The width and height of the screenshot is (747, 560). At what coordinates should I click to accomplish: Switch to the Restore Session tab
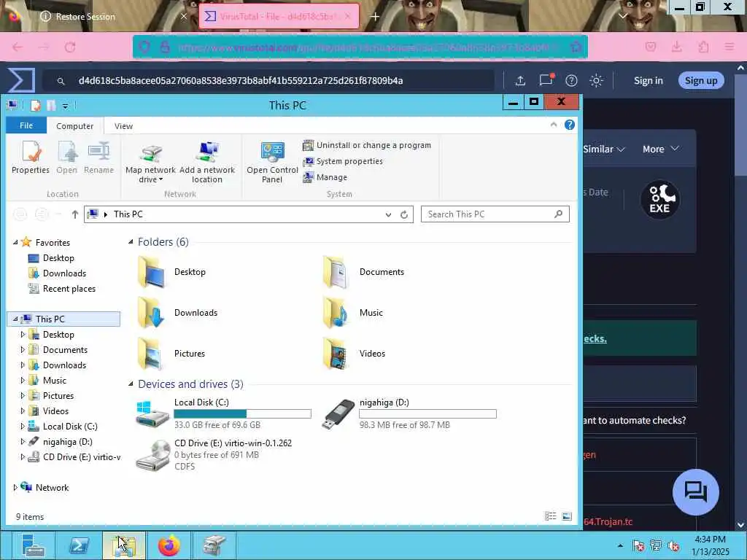click(113, 17)
